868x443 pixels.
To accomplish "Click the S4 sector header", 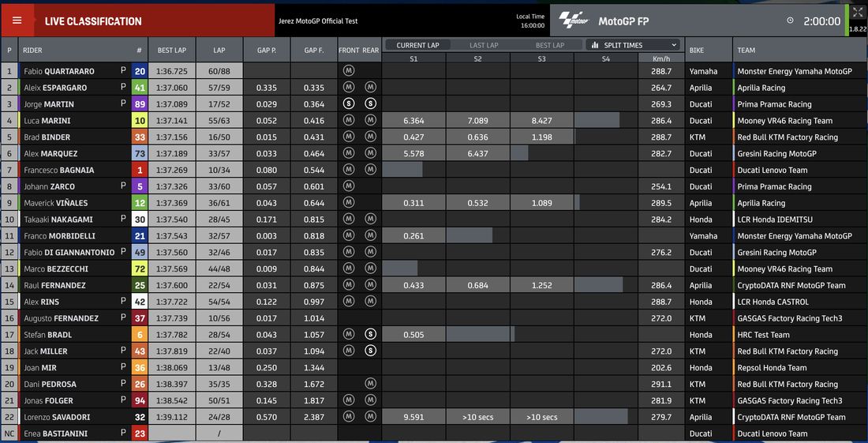I will click(x=605, y=58).
